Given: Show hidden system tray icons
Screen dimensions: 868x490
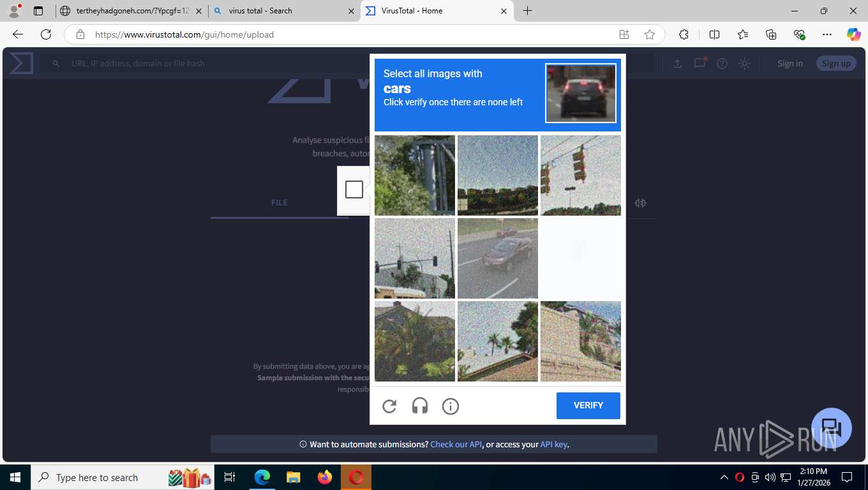Looking at the screenshot, I should (x=724, y=477).
